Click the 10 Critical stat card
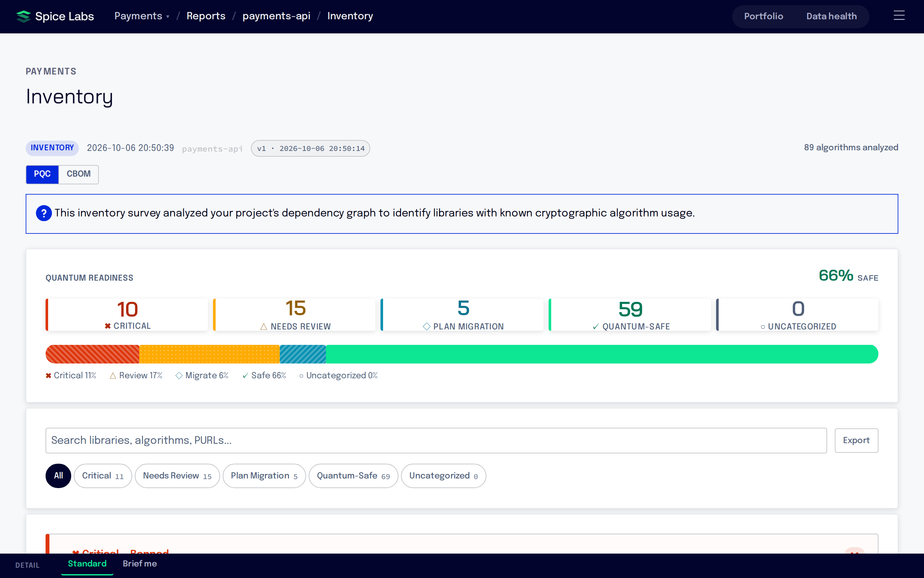This screenshot has height=578, width=924. pyautogui.click(x=127, y=315)
